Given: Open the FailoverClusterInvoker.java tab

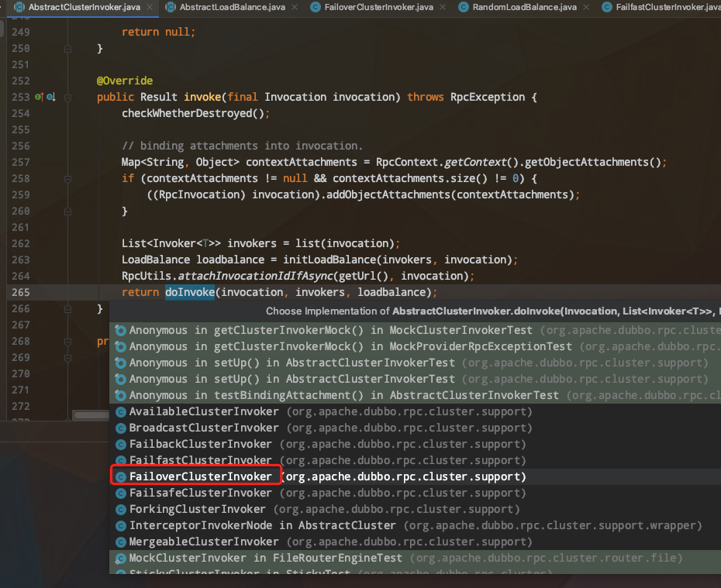Looking at the screenshot, I should click(378, 7).
